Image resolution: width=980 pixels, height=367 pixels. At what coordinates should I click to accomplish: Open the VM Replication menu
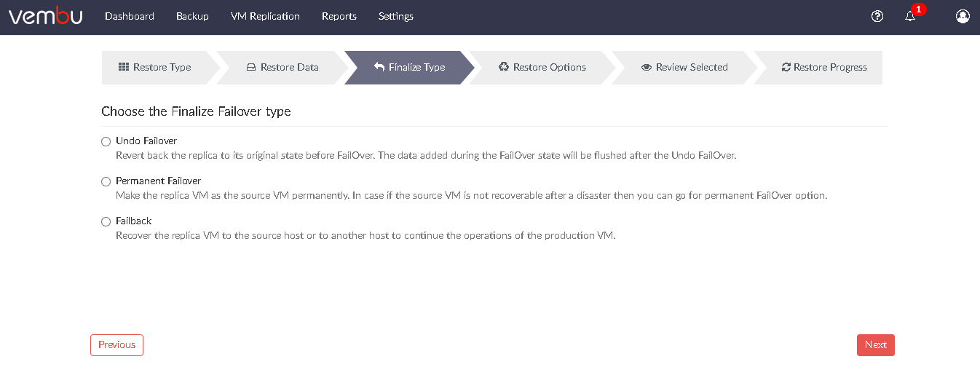click(265, 16)
